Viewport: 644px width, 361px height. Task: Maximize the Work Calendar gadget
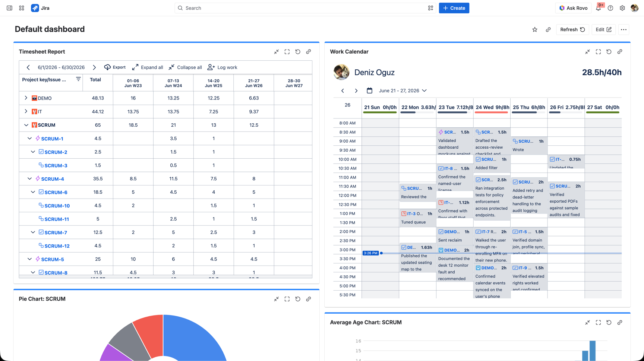[x=598, y=52]
